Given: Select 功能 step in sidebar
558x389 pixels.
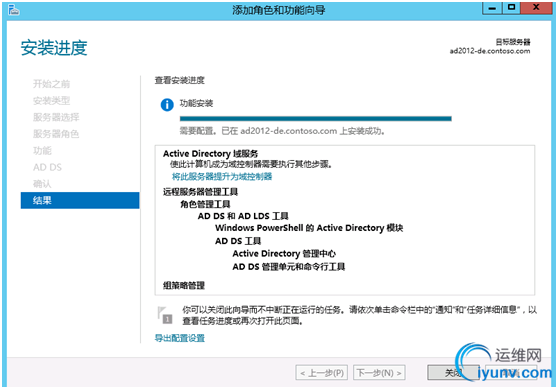Looking at the screenshot, I should 42,151.
